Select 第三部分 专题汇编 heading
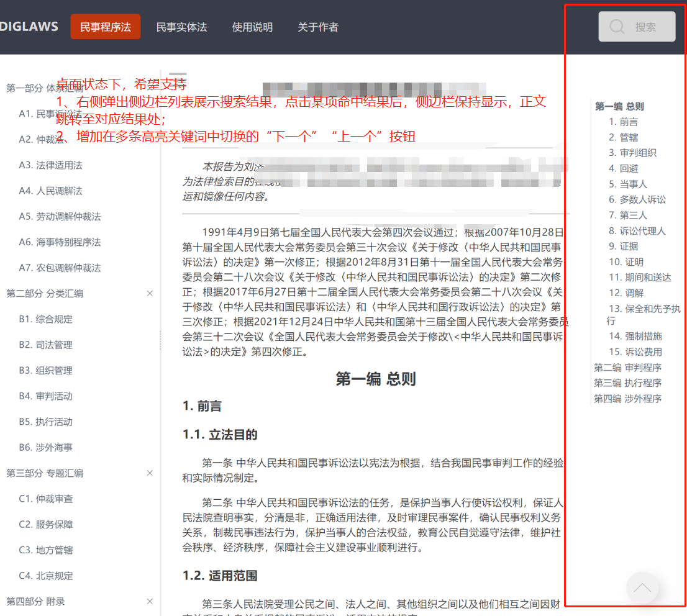Image resolution: width=687 pixels, height=616 pixels. coord(45,473)
